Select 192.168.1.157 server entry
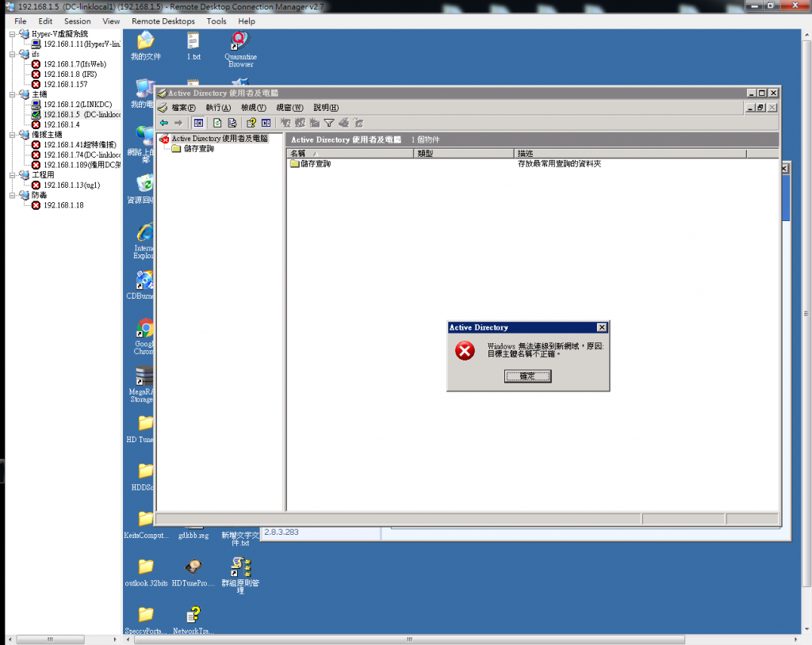This screenshot has width=812, height=645. coord(65,84)
